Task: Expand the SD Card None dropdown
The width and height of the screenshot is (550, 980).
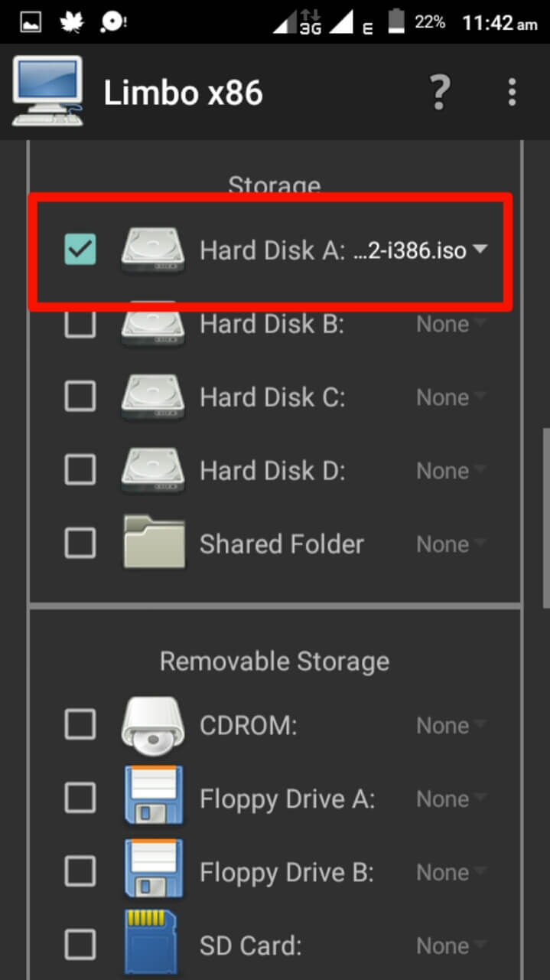Action: click(x=451, y=946)
